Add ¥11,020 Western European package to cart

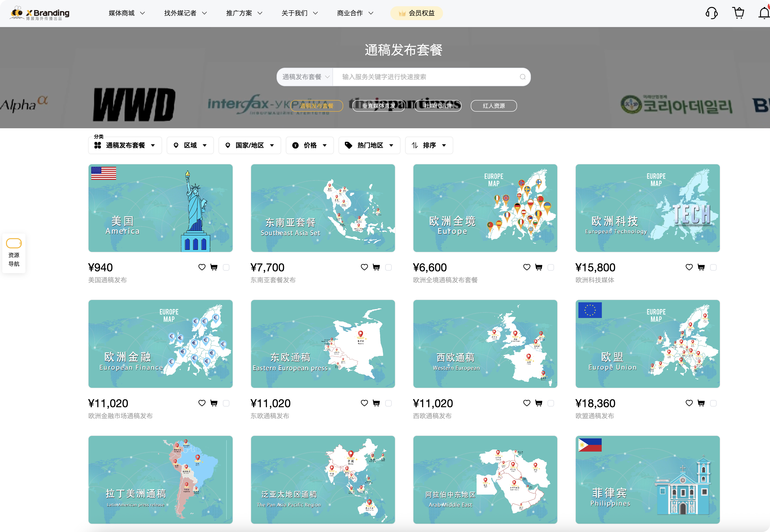(x=539, y=403)
